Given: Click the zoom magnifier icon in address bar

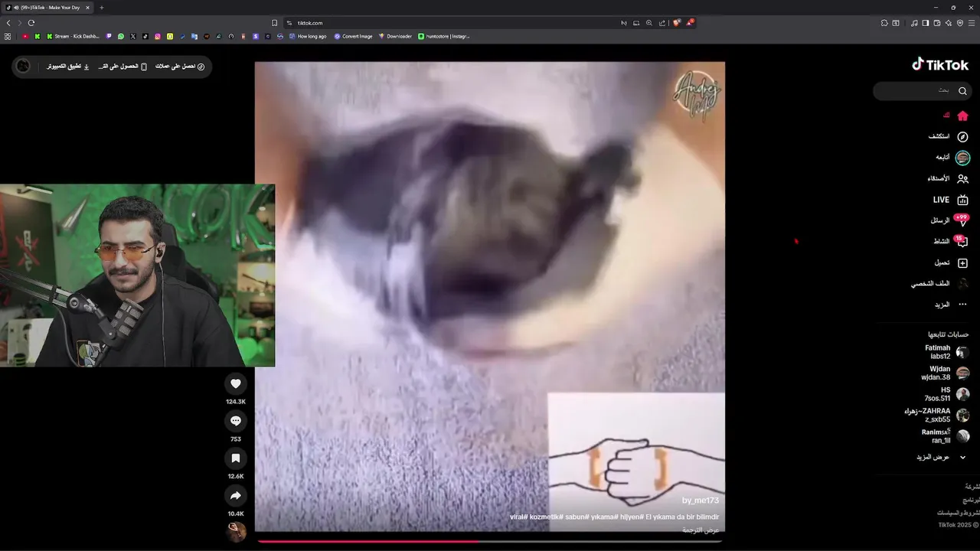Looking at the screenshot, I should pyautogui.click(x=649, y=23).
